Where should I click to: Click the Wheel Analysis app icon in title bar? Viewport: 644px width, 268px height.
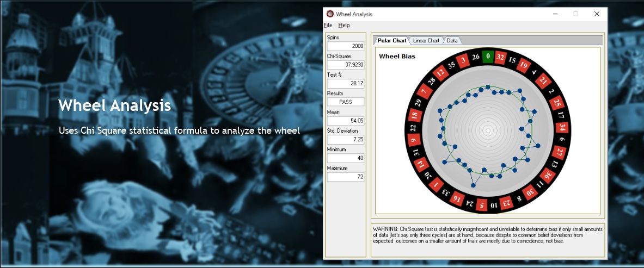[329, 14]
